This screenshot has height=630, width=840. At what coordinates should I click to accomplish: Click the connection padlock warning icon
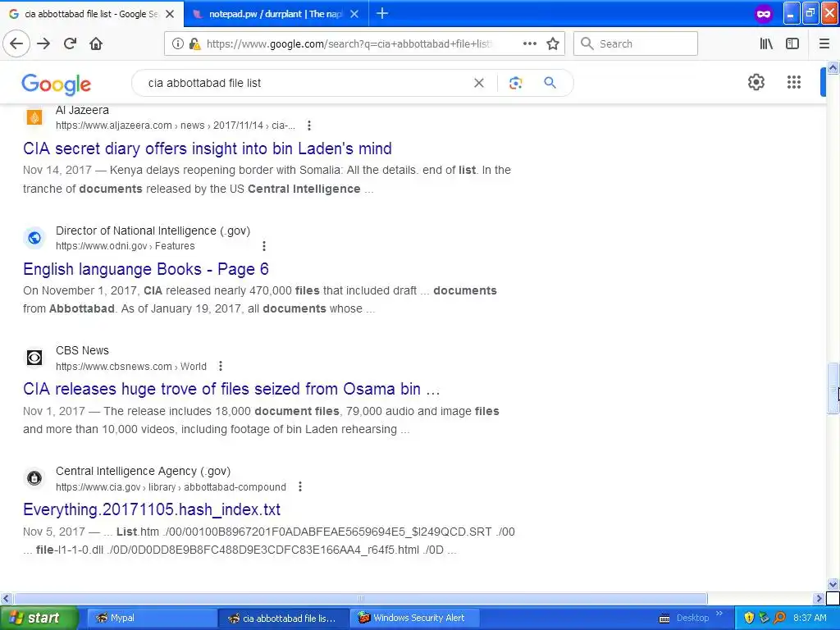coord(194,44)
